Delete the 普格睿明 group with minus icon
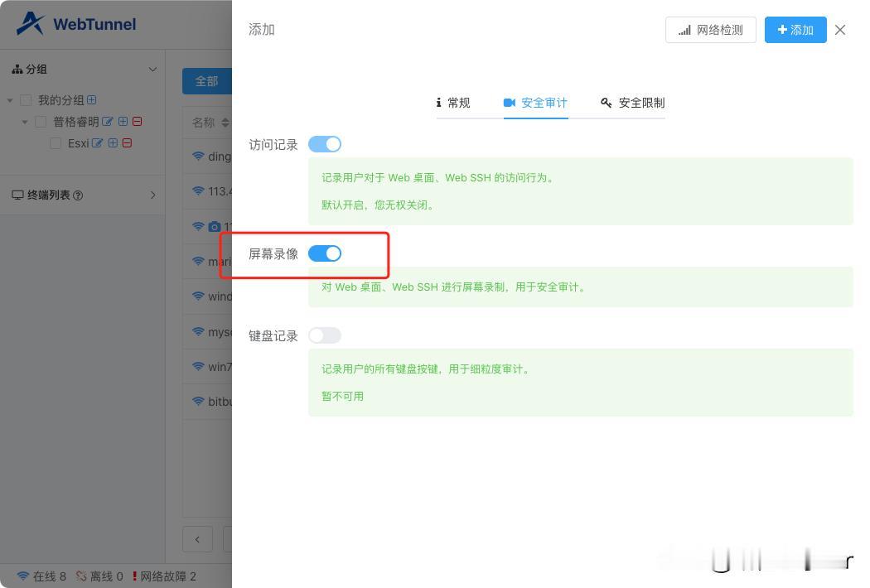870x588 pixels. 137,122
